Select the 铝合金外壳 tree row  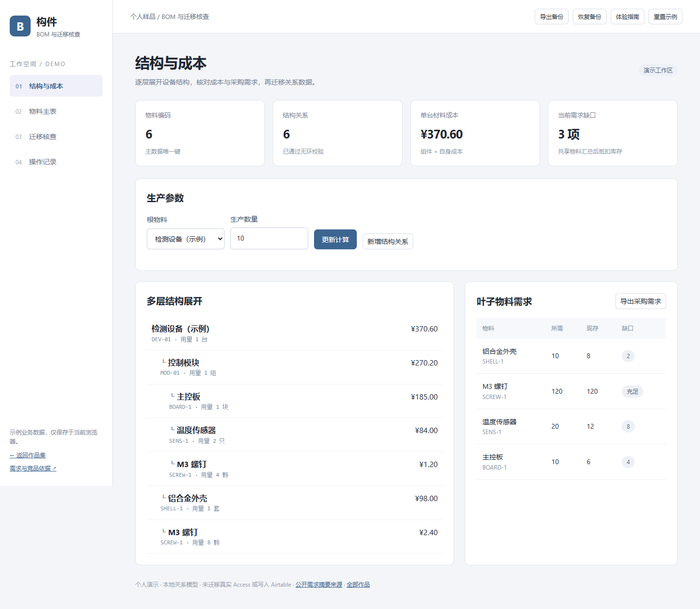[295, 503]
